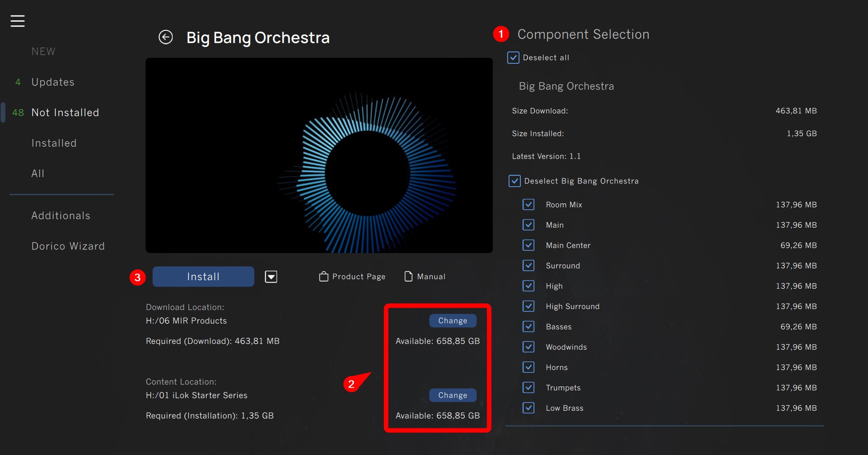Open the hamburger menu icon
Viewport: 868px width, 455px height.
[x=18, y=21]
